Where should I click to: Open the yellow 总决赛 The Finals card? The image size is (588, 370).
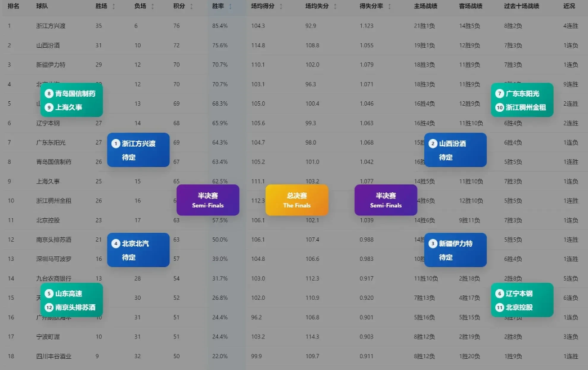(x=297, y=200)
